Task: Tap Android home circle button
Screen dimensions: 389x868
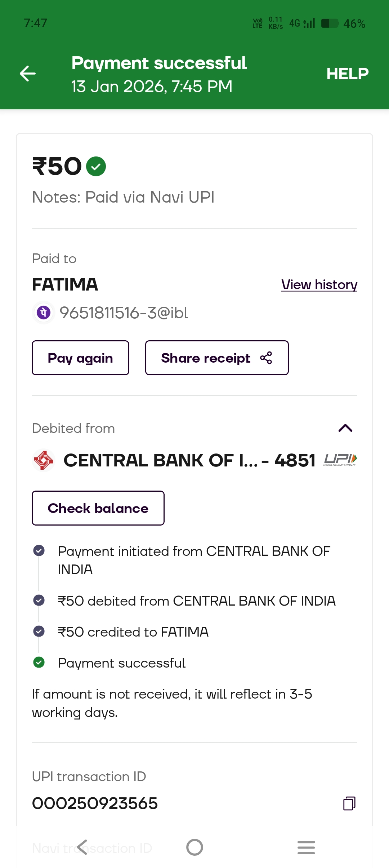Action: click(194, 847)
